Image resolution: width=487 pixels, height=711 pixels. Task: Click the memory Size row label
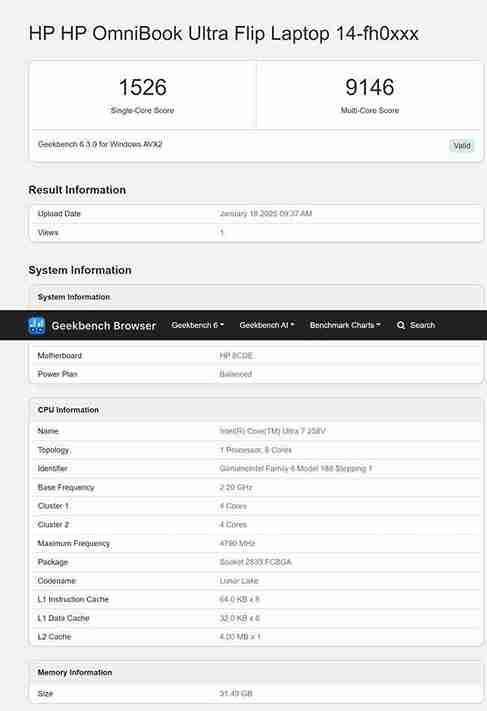point(45,694)
